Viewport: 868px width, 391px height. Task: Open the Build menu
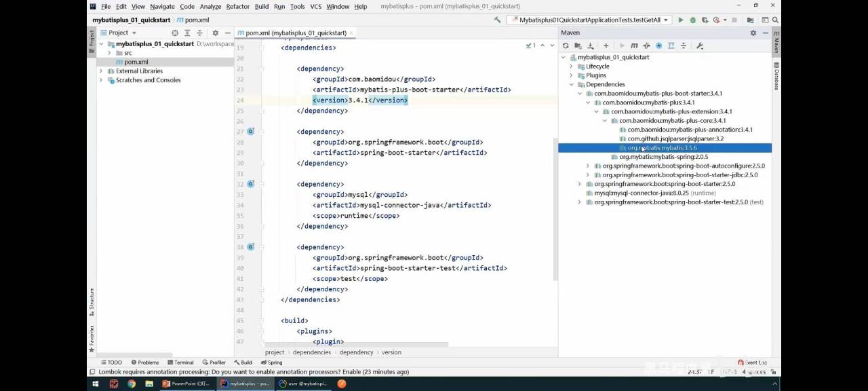coord(262,6)
